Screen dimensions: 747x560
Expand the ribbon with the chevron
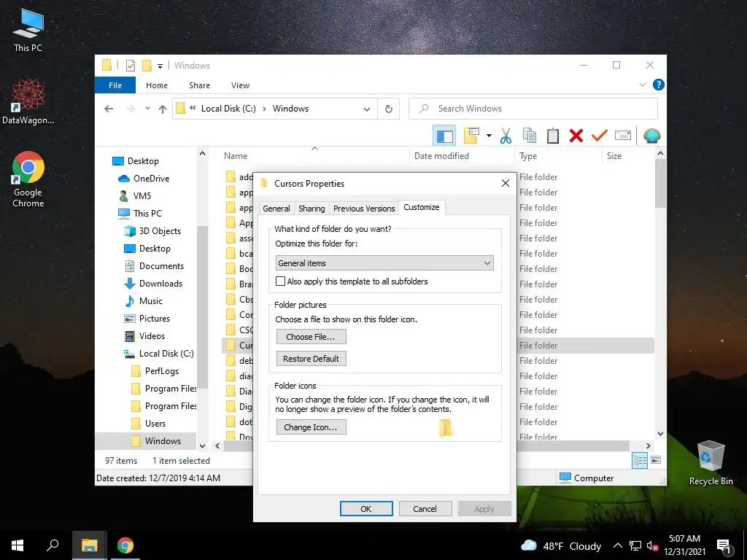point(642,85)
